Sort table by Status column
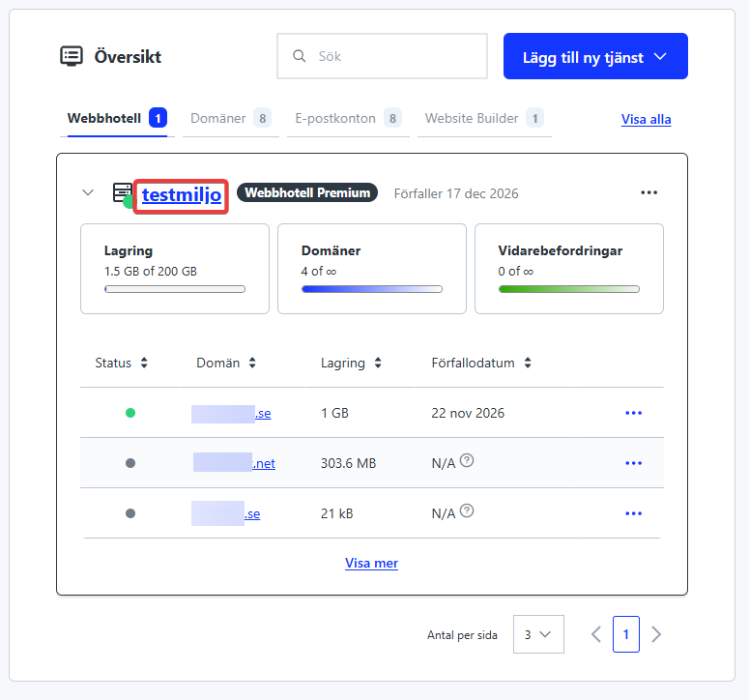Viewport: 749px width, 700px height. pyautogui.click(x=122, y=364)
